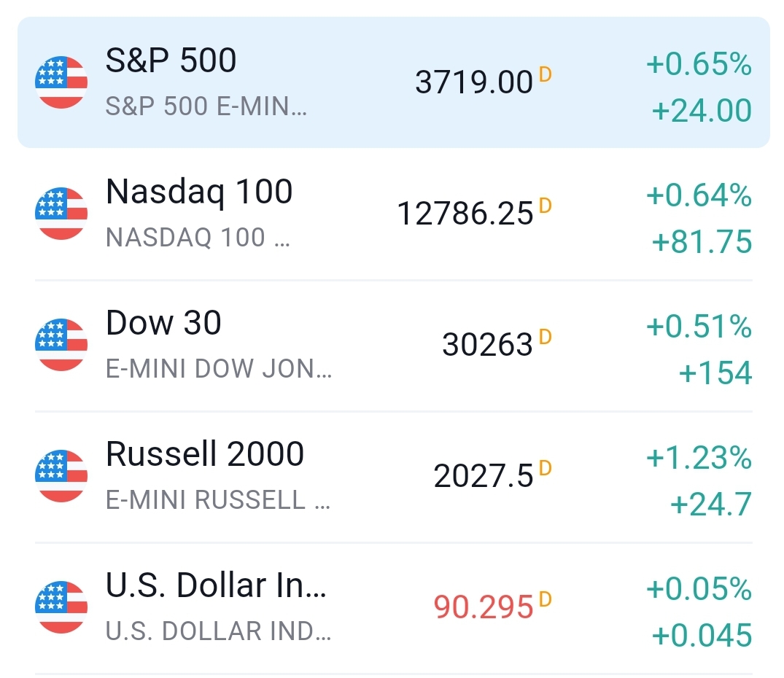Click delayed-data 'D' badge beside 90.295
784x678 pixels.
coord(545,599)
